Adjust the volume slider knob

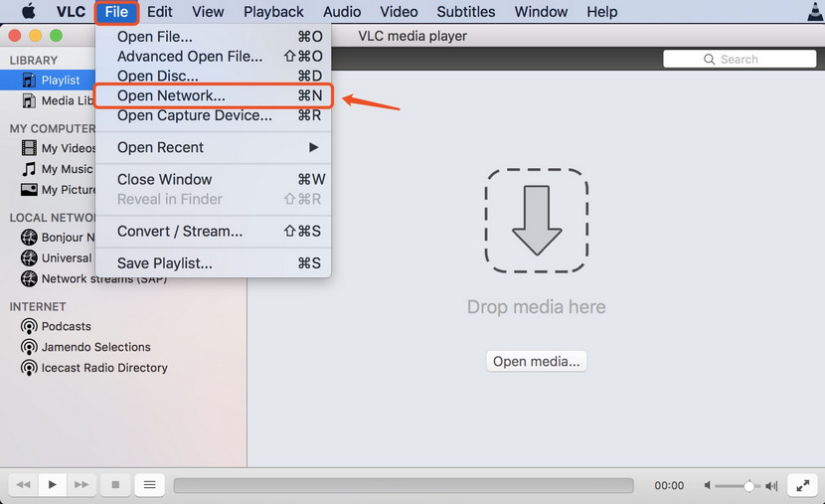click(748, 485)
